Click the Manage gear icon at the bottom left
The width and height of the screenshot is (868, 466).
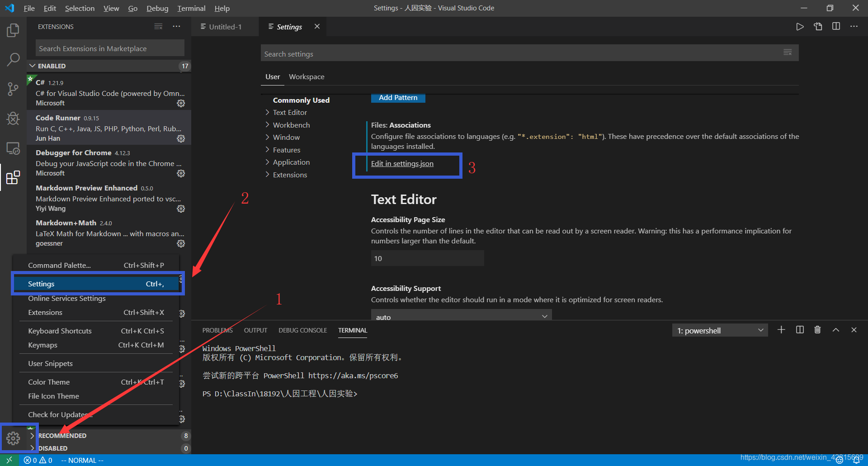pos(13,438)
